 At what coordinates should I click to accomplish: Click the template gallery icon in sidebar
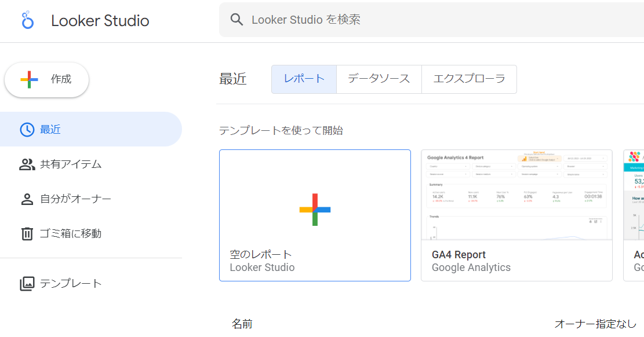coord(27,284)
